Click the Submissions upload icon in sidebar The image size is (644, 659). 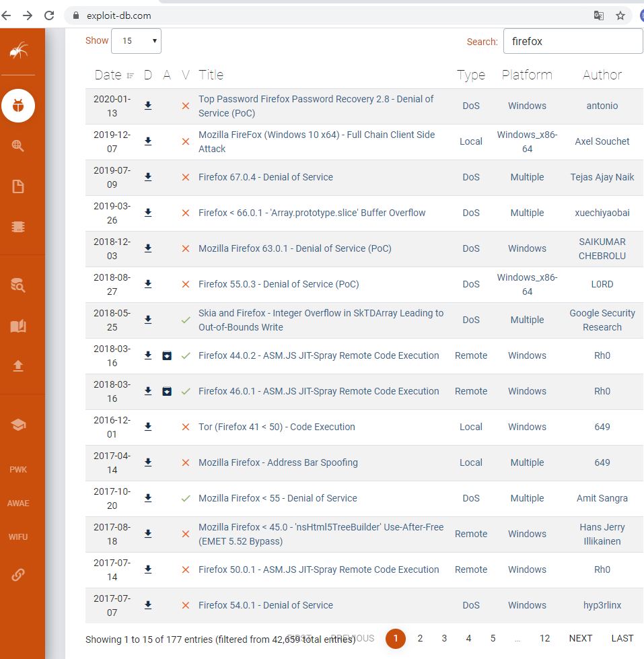pyautogui.click(x=18, y=366)
